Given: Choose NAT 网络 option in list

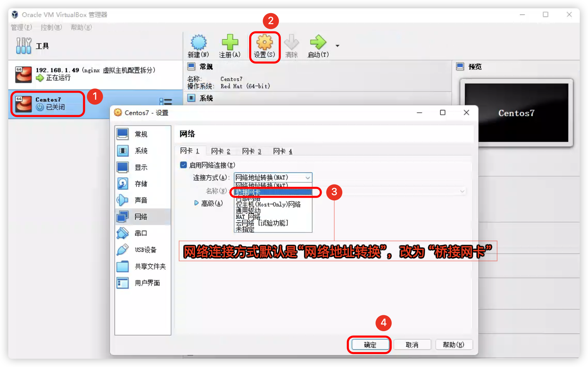Looking at the screenshot, I should pos(273,217).
